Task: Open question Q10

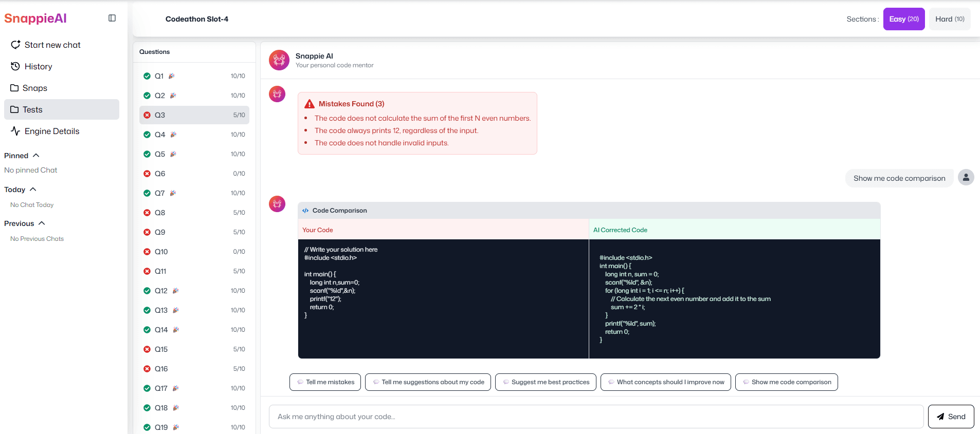Action: (x=194, y=252)
